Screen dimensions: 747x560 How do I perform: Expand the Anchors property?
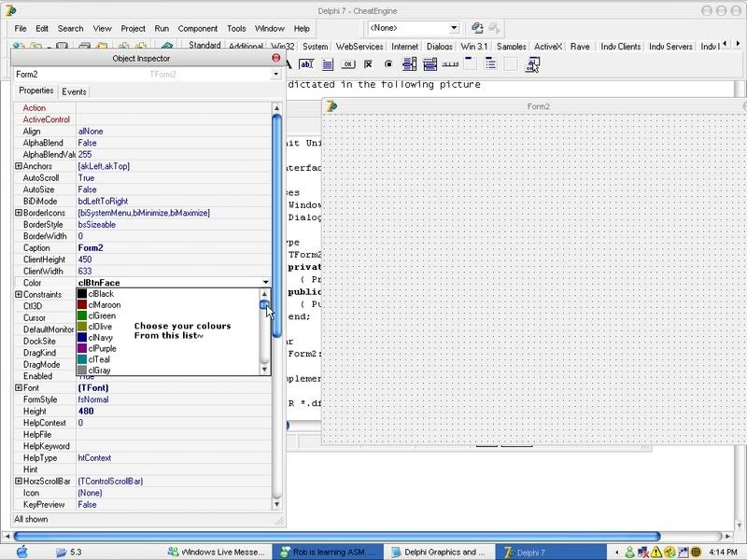19,166
